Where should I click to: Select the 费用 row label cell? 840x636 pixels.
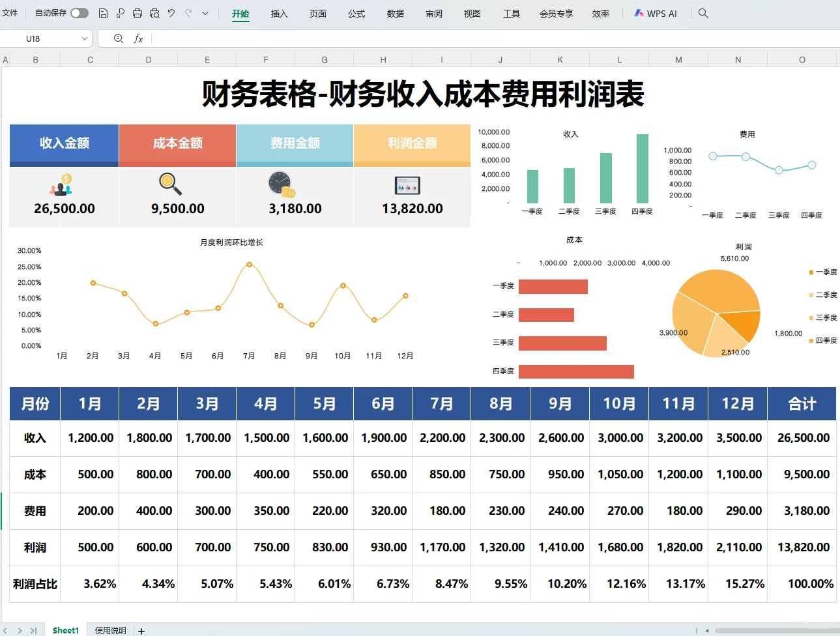(35, 511)
